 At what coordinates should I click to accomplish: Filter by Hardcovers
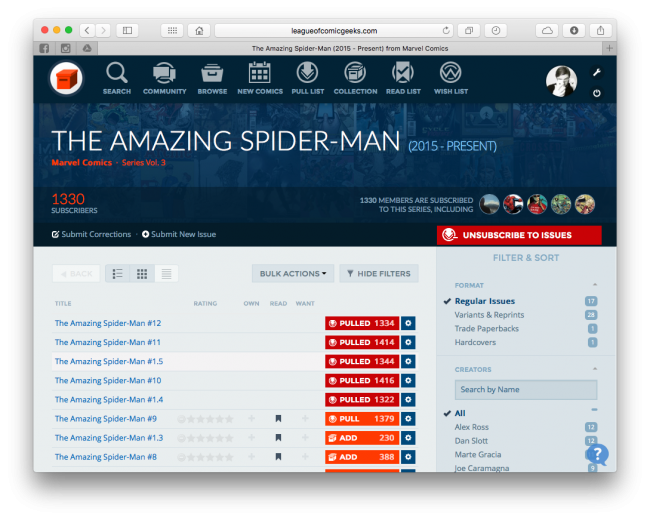[x=475, y=342]
